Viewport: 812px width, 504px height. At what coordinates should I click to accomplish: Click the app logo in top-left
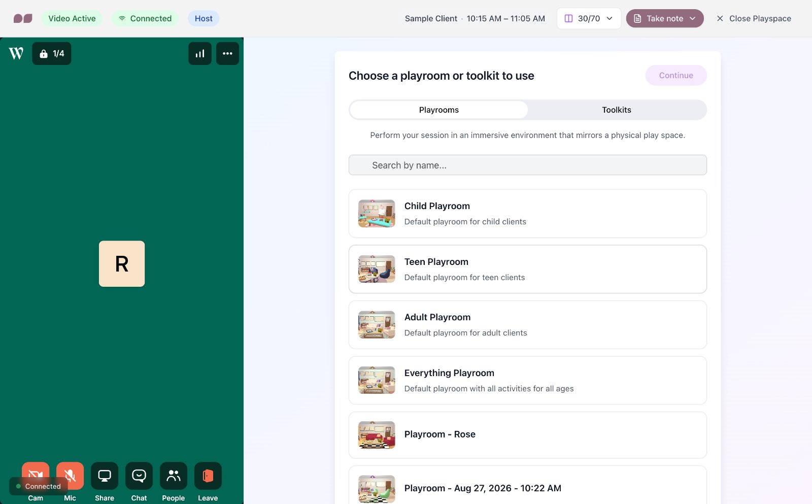point(23,18)
